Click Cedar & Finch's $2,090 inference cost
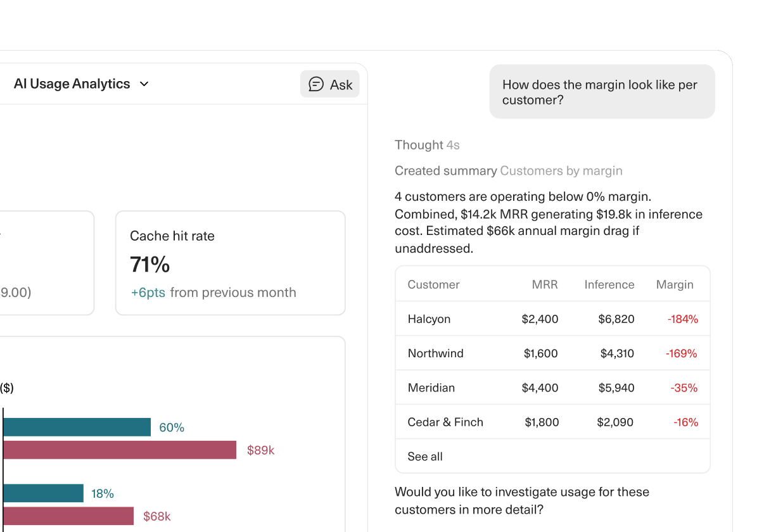 [x=615, y=422]
